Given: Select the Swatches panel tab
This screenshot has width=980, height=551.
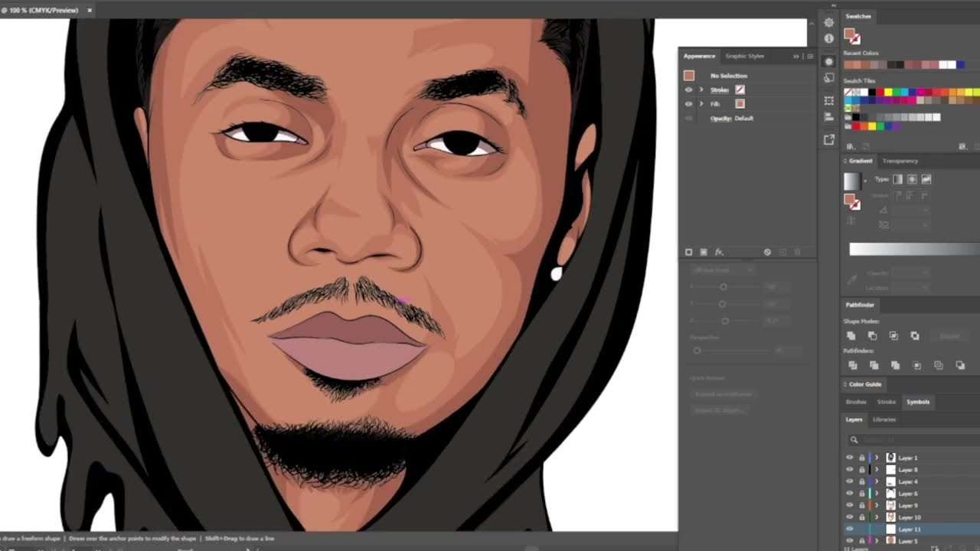Looking at the screenshot, I should pos(858,16).
